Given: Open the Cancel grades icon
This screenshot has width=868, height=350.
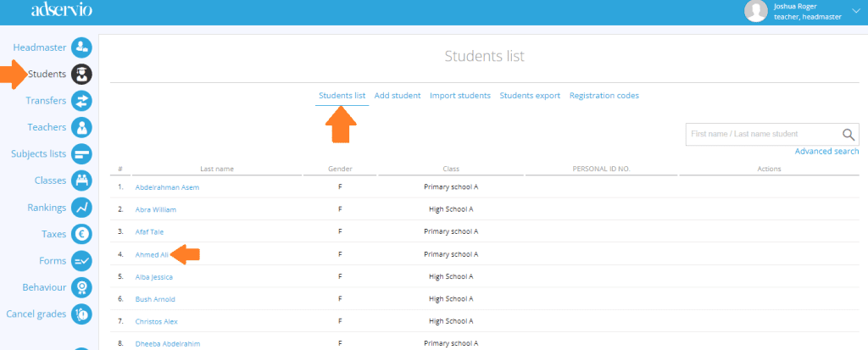Looking at the screenshot, I should tap(81, 314).
